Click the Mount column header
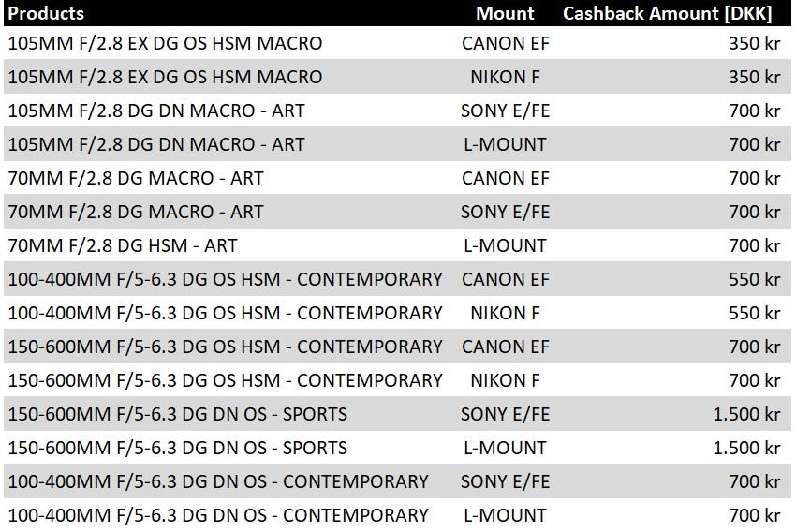 pyautogui.click(x=505, y=13)
